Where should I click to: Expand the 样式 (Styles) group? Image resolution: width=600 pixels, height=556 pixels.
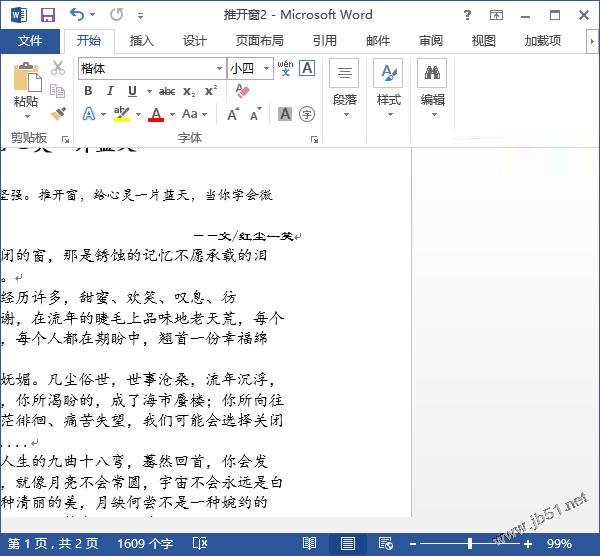point(388,88)
